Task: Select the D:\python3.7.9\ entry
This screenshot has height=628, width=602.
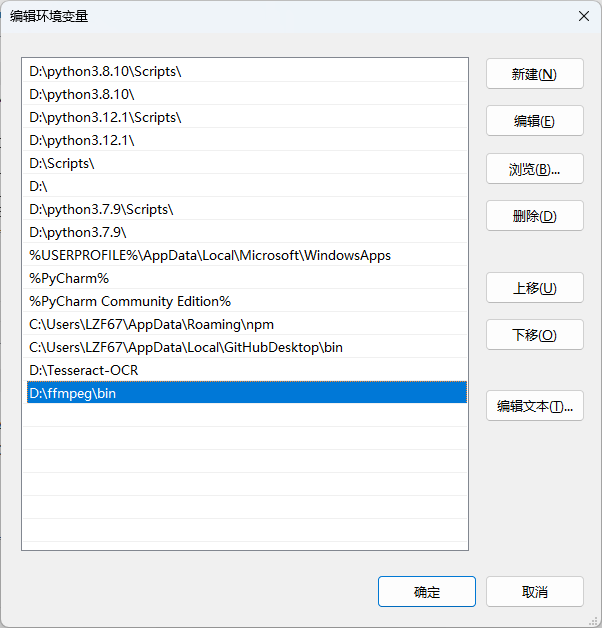Action: 245,232
